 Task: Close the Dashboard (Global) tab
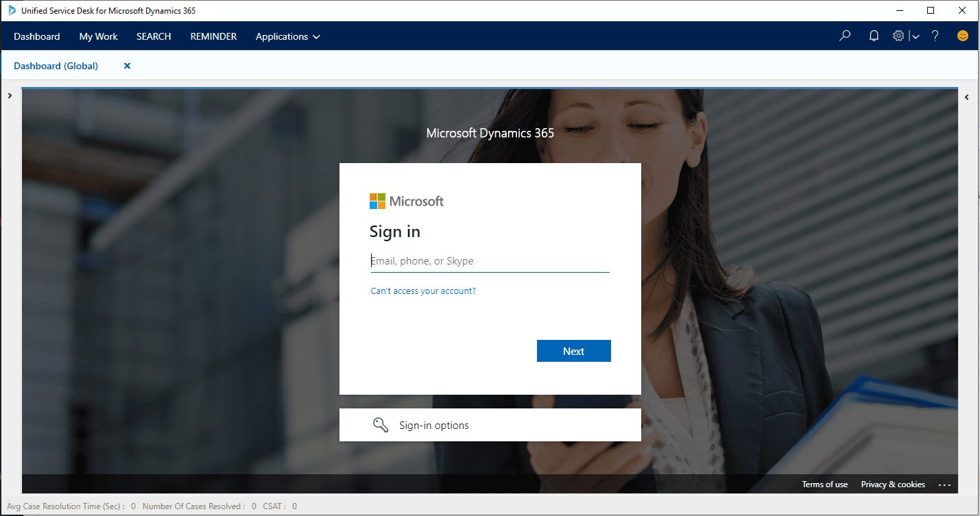[x=127, y=66]
